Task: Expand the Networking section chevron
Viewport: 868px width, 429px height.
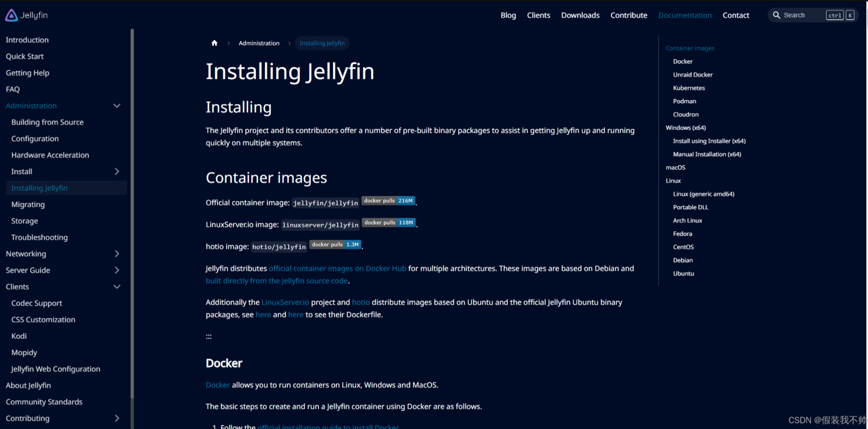Action: tap(117, 254)
